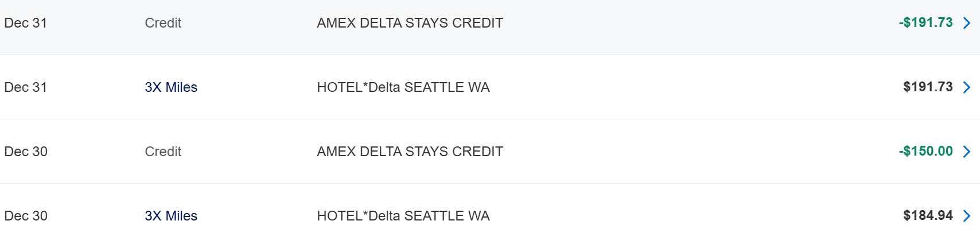Open details chevron for $184.94 charge
980x240 pixels.
[x=967, y=216]
